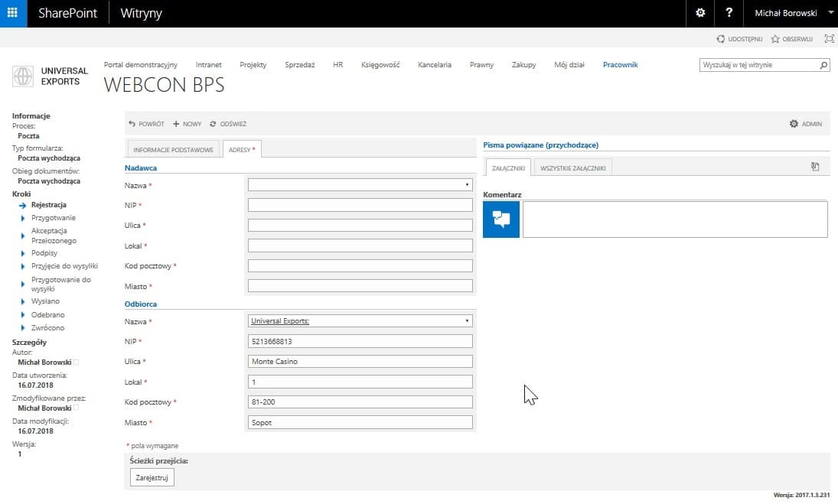Click the Pisma powiązane (przychodzące) heading

click(x=540, y=145)
